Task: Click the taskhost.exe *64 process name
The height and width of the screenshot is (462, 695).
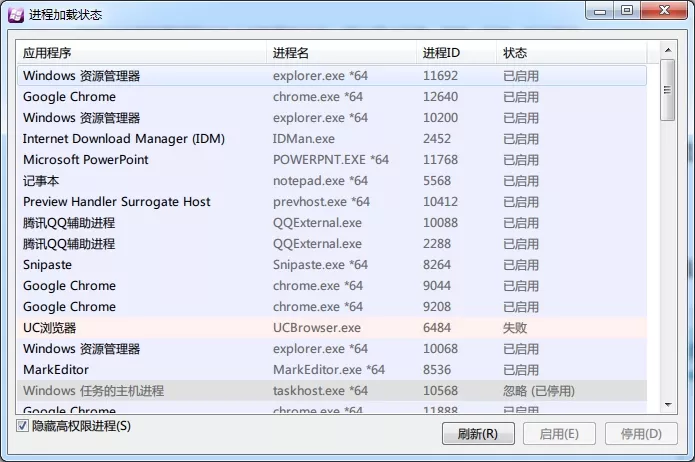Action: [320, 391]
